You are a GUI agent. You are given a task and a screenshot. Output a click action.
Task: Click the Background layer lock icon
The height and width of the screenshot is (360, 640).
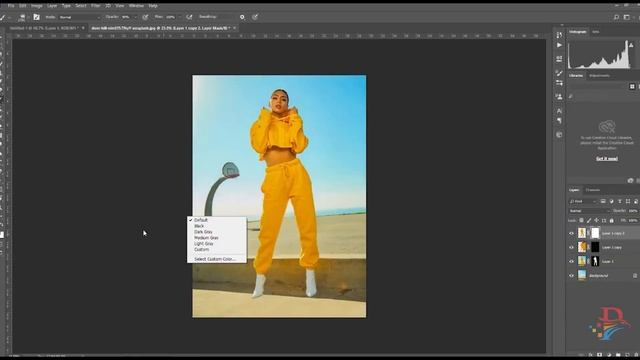tap(635, 276)
